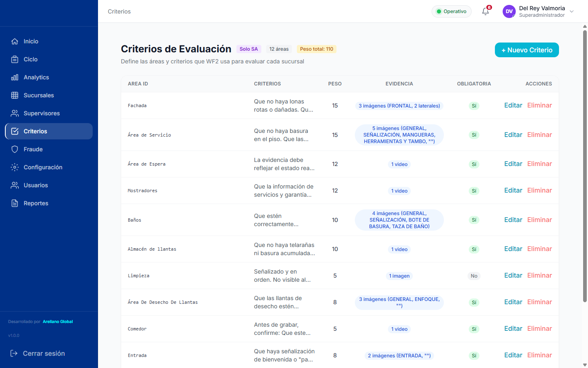Edit the Fachada criterion
Image resolution: width=588 pixels, height=368 pixels.
tap(513, 105)
